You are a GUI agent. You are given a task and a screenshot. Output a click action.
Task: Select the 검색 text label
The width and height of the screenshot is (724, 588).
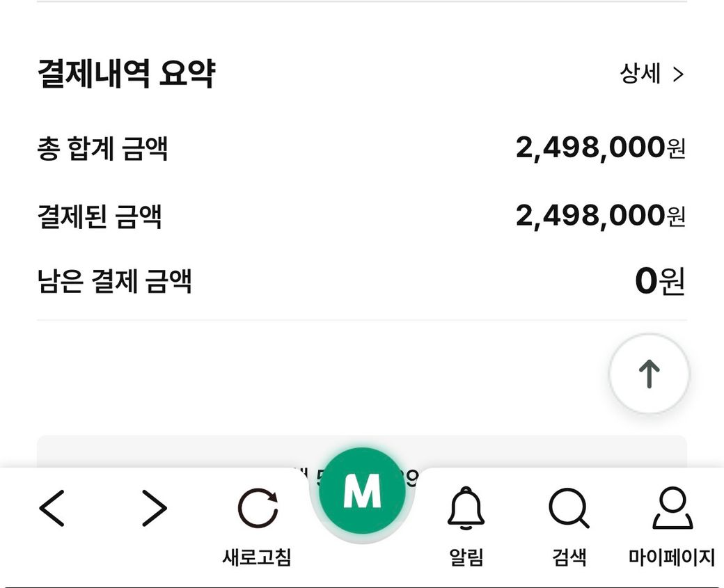[x=569, y=557]
